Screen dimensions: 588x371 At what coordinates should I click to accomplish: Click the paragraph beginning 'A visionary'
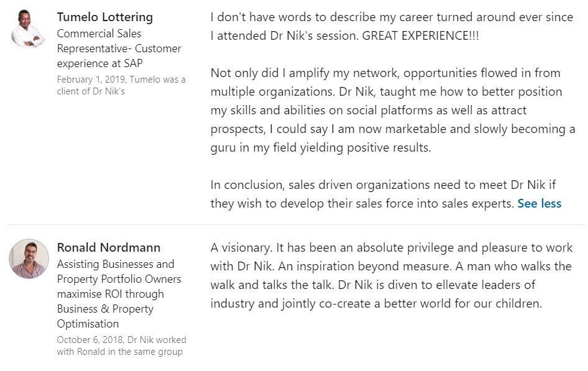tap(392, 275)
